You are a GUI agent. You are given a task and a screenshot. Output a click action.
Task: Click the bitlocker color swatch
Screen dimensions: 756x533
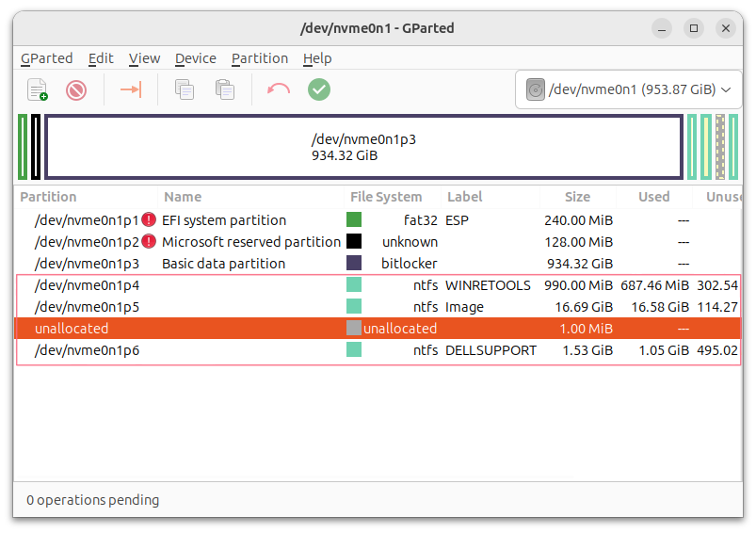(354, 264)
